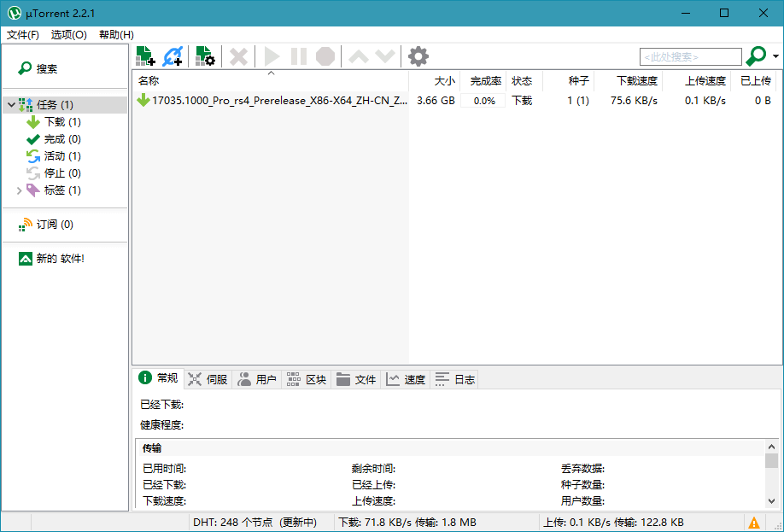Switch to the 区块 tab
784x532 pixels.
307,379
